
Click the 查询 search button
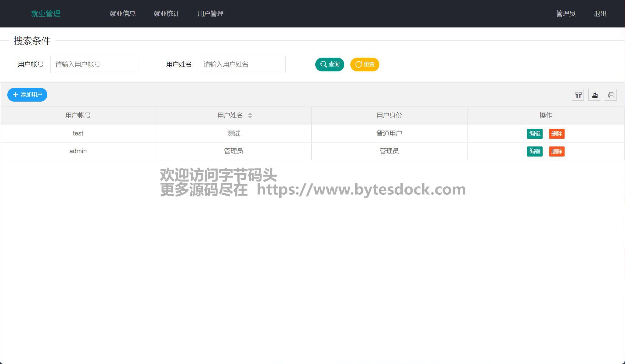click(330, 64)
